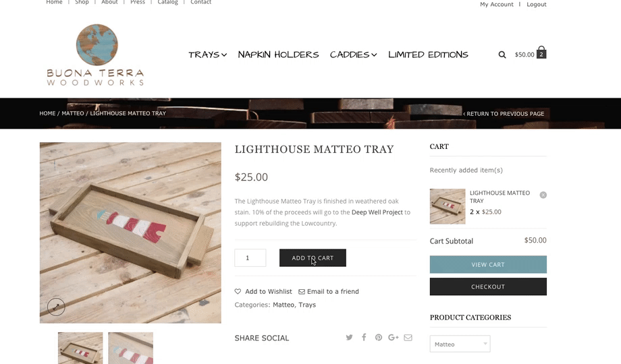This screenshot has height=364, width=621.
Task: Open the Limited Editions menu item
Action: [x=428, y=55]
